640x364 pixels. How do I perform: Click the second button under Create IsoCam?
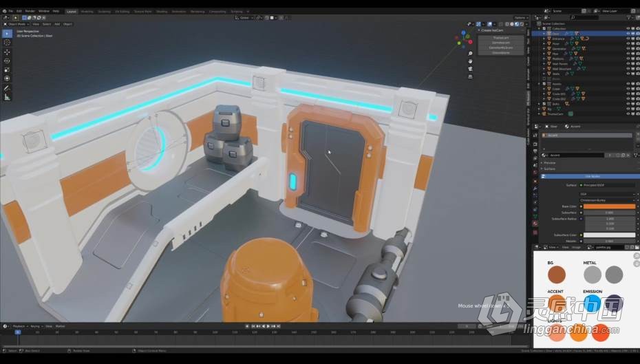coord(501,43)
